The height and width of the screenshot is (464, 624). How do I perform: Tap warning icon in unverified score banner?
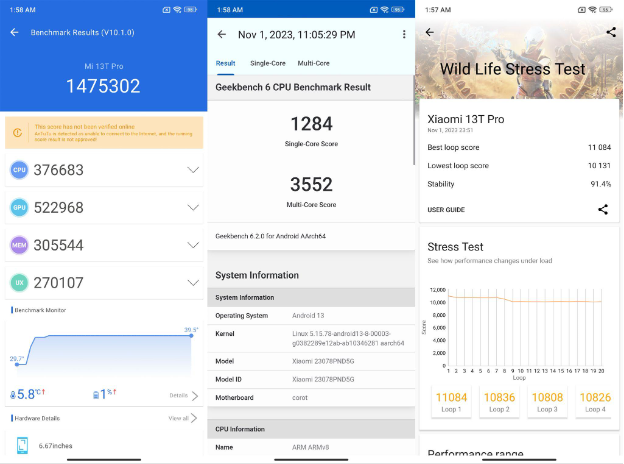point(18,133)
